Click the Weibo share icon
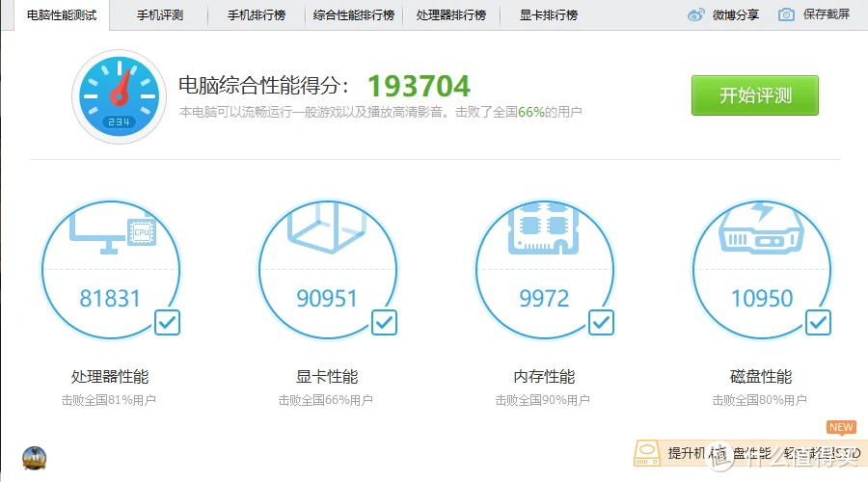Screen dimensions: 868x482 pyautogui.click(x=696, y=14)
